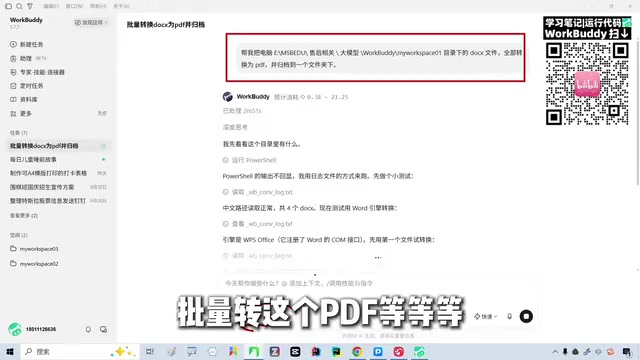Expand the 查看 _wb_conv_log.txt step

tap(258, 224)
